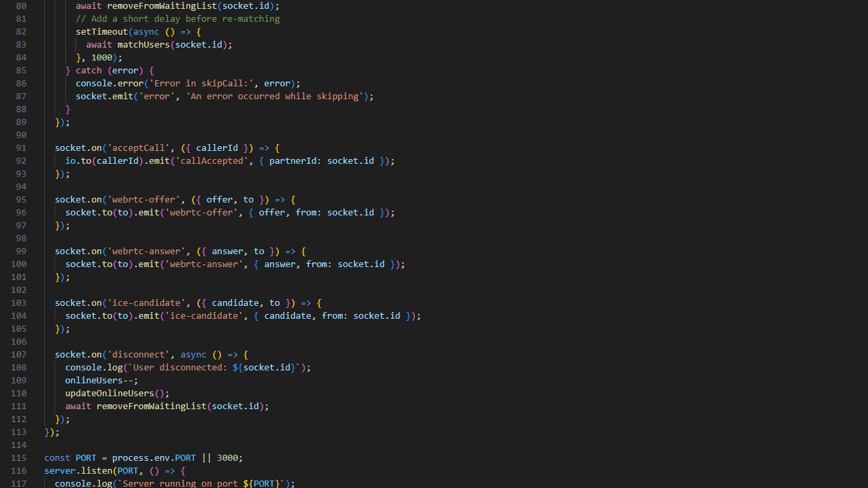Click line number 90 in gutter
The width and height of the screenshot is (868, 488).
(x=20, y=135)
